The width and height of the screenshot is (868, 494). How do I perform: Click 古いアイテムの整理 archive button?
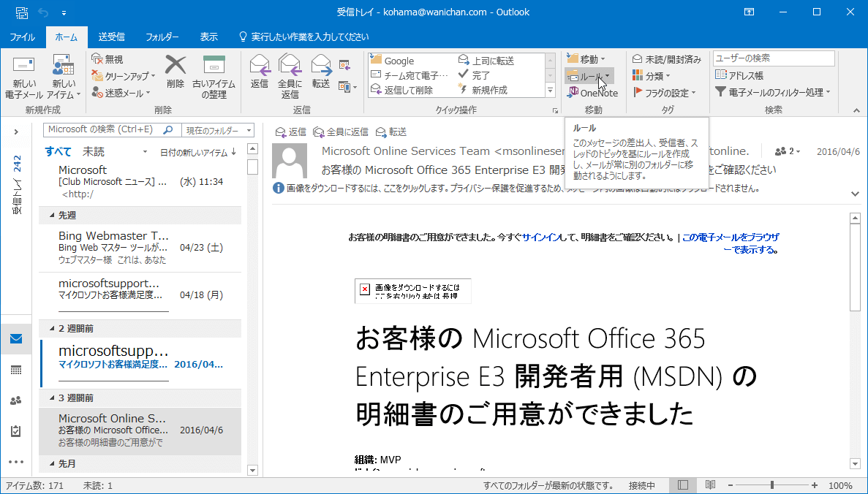[214, 76]
